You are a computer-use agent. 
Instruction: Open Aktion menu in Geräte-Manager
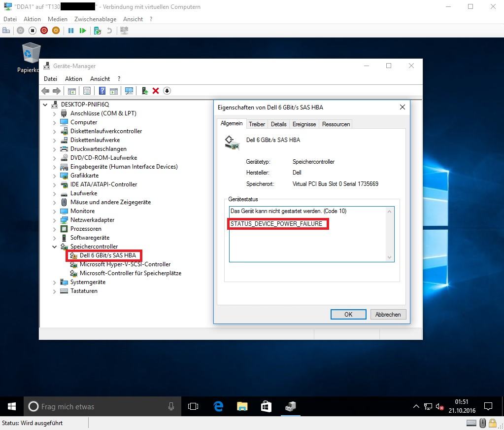(73, 79)
